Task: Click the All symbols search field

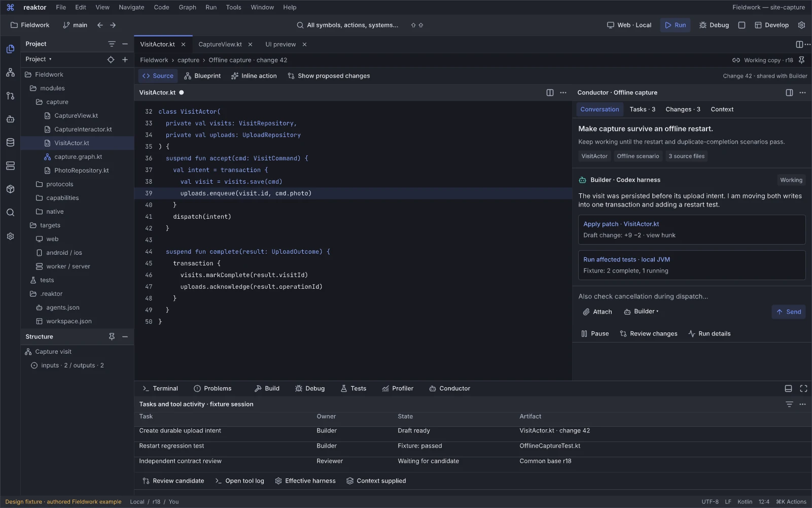Action: 348,25
